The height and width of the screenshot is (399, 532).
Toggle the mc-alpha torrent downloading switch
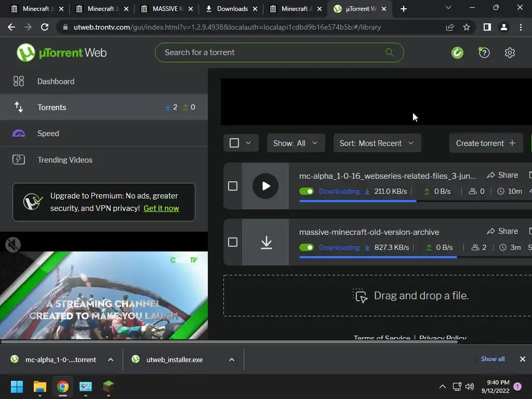point(307,191)
